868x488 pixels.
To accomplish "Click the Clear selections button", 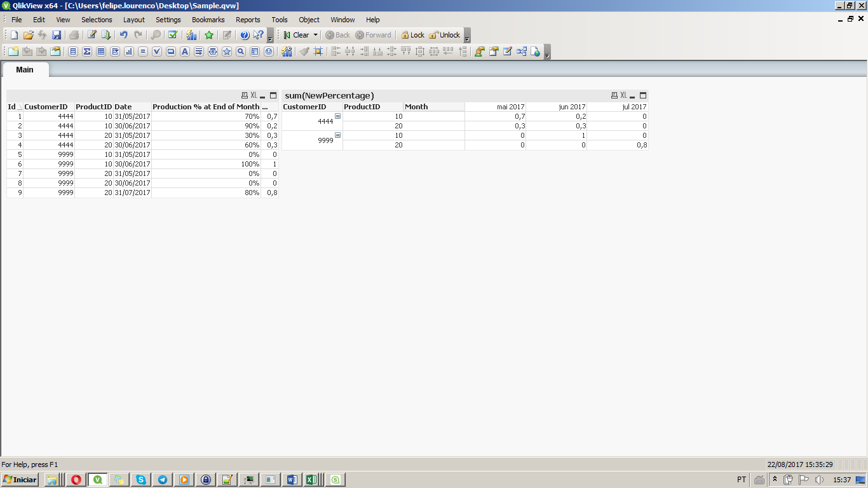I will [x=296, y=35].
